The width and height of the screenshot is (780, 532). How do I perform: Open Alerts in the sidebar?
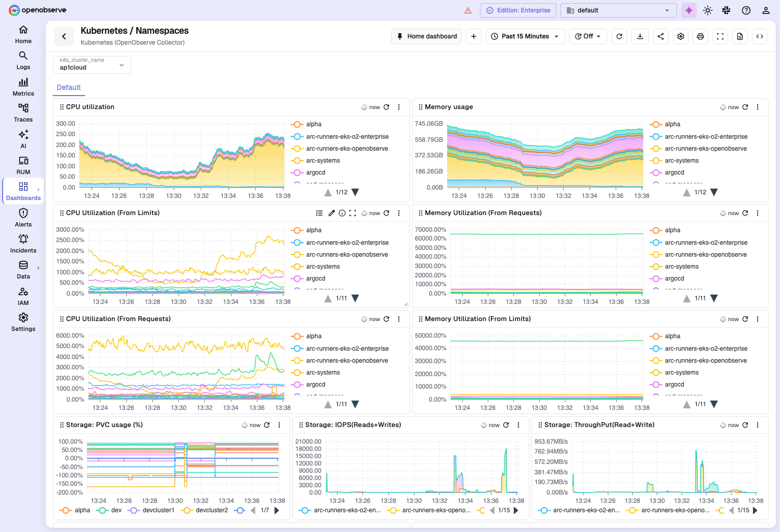click(23, 218)
